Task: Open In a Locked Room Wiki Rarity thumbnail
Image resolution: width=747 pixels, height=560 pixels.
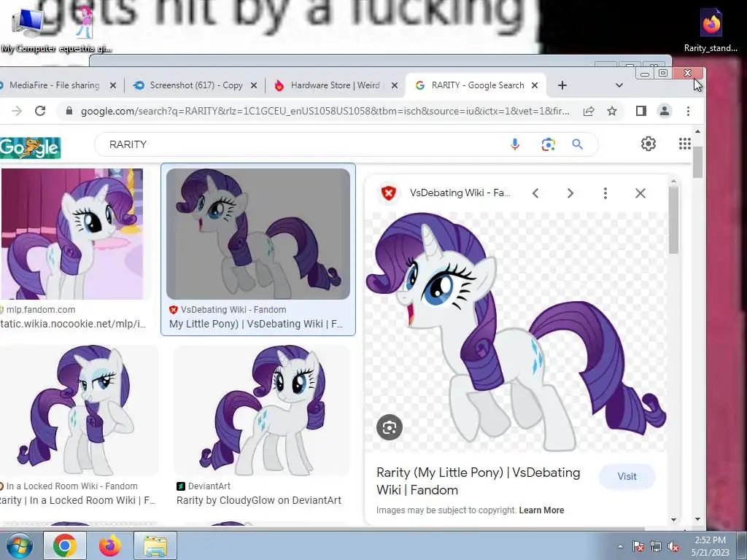Action: tap(79, 410)
